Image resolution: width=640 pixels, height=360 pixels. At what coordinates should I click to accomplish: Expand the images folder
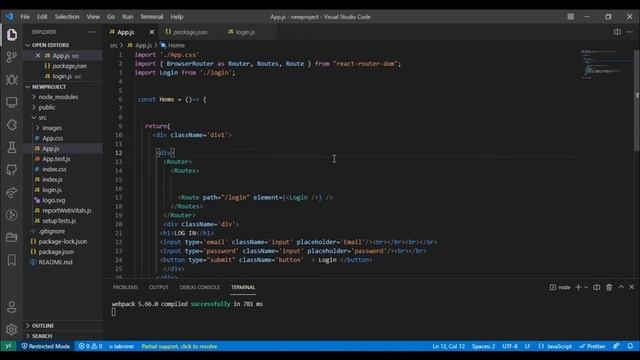click(52, 128)
